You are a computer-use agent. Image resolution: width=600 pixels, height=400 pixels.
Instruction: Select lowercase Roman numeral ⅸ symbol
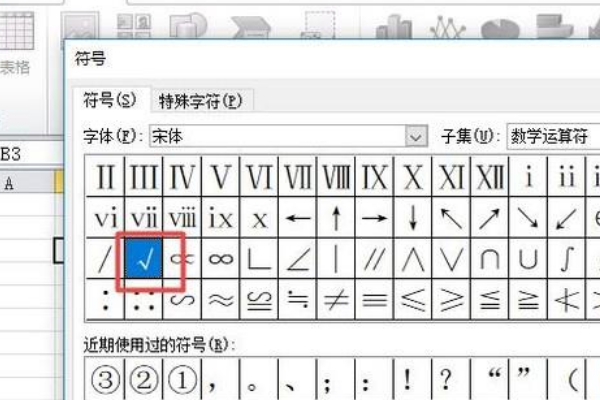[x=221, y=218]
